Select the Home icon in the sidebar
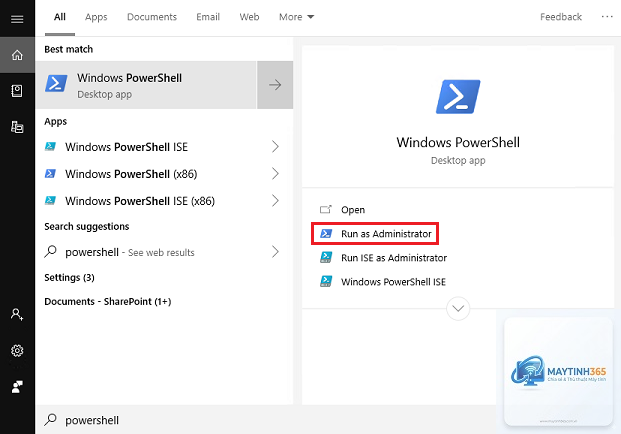621x434 pixels. (17, 55)
